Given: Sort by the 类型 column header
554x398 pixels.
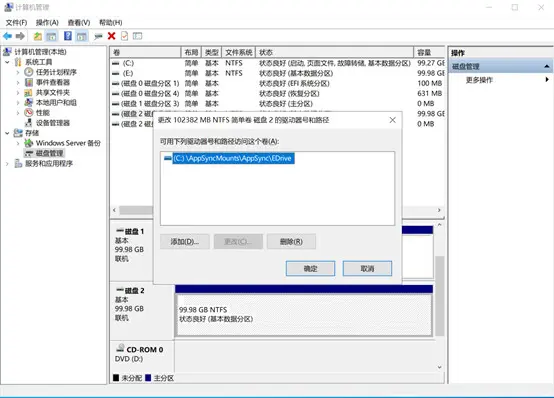Looking at the screenshot, I should pos(211,53).
